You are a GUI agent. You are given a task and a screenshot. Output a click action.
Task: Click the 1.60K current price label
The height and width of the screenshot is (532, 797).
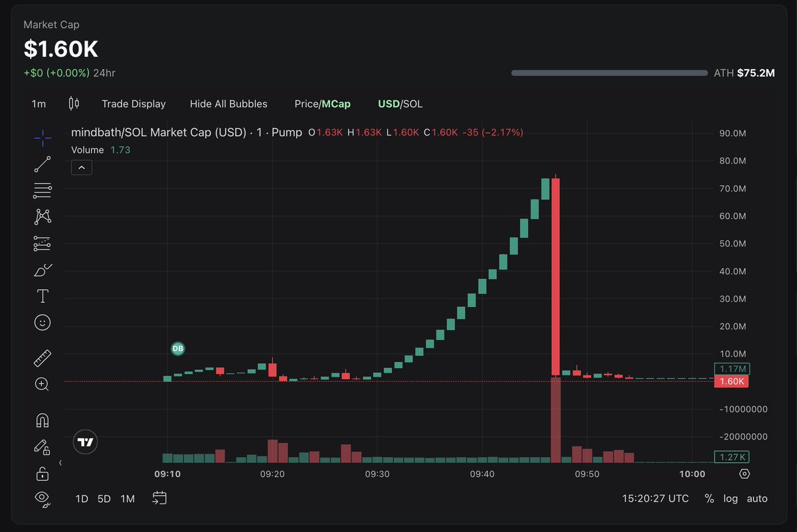tap(731, 381)
